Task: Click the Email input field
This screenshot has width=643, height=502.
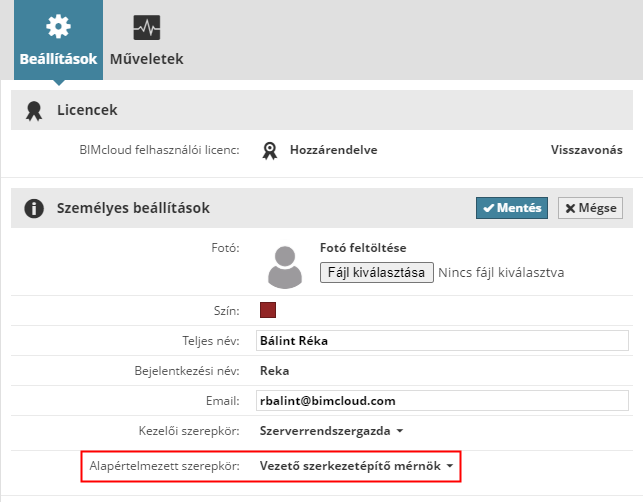Action: (x=441, y=401)
